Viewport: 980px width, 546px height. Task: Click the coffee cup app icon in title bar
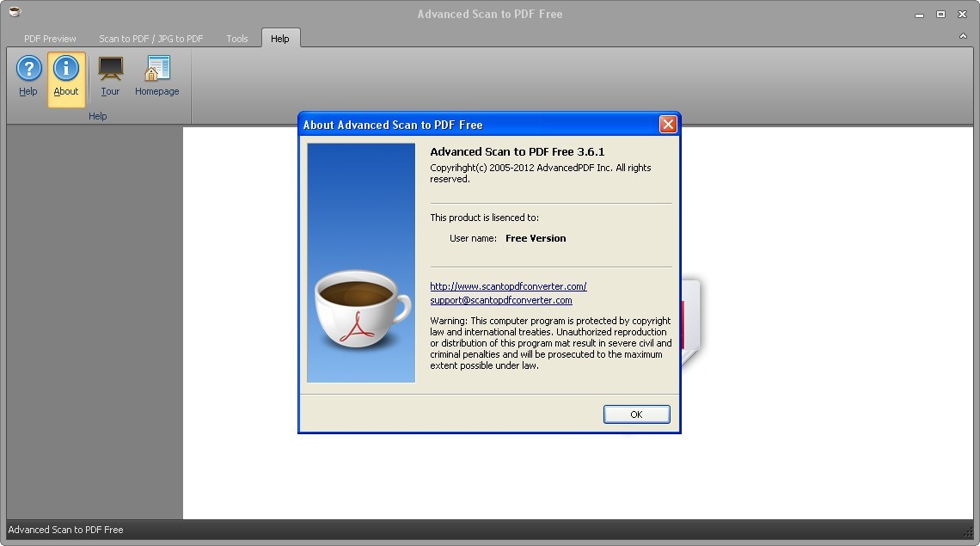[x=15, y=11]
